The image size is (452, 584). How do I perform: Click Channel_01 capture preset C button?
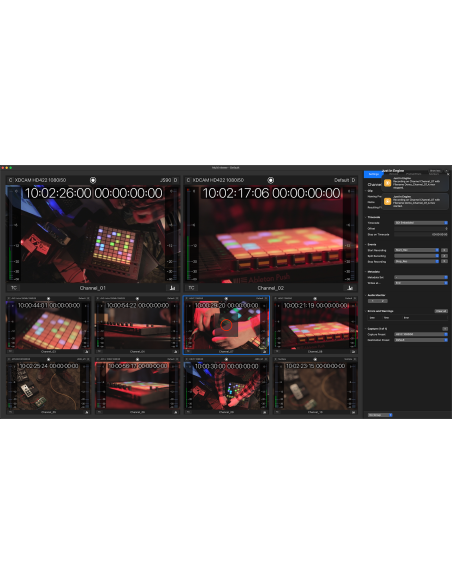point(10,180)
